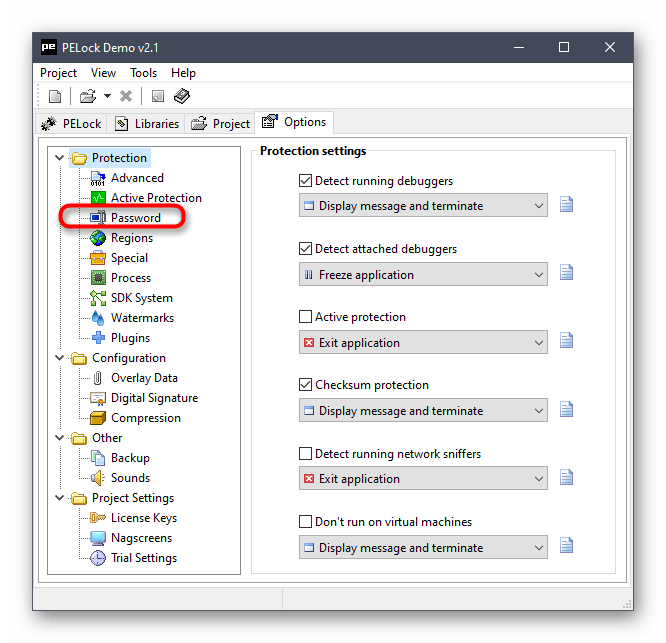Edit message icon for network sniffers
666x643 pixels.
[566, 477]
